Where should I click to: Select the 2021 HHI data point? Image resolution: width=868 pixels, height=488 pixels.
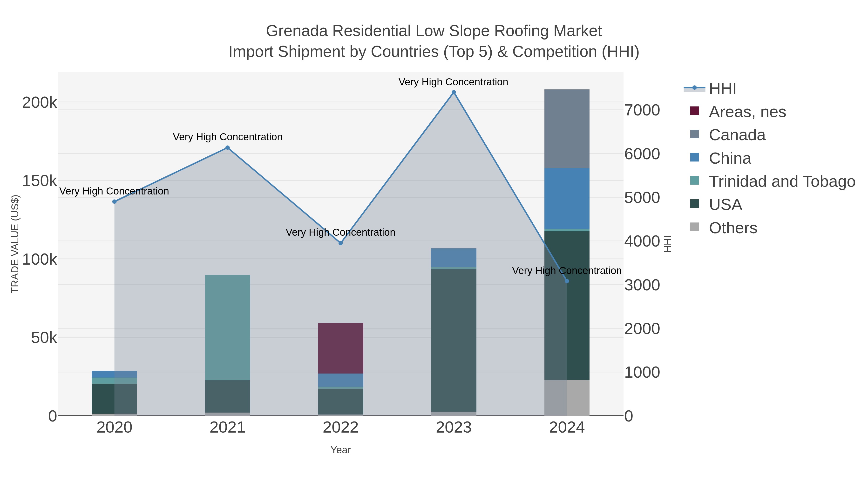tap(227, 147)
